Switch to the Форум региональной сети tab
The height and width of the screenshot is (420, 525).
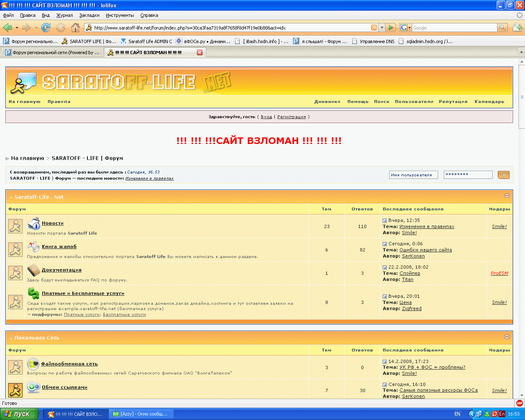coord(52,52)
